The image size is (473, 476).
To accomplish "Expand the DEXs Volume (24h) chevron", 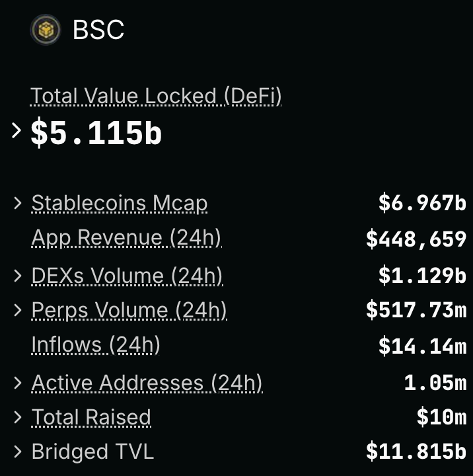I will tap(18, 276).
